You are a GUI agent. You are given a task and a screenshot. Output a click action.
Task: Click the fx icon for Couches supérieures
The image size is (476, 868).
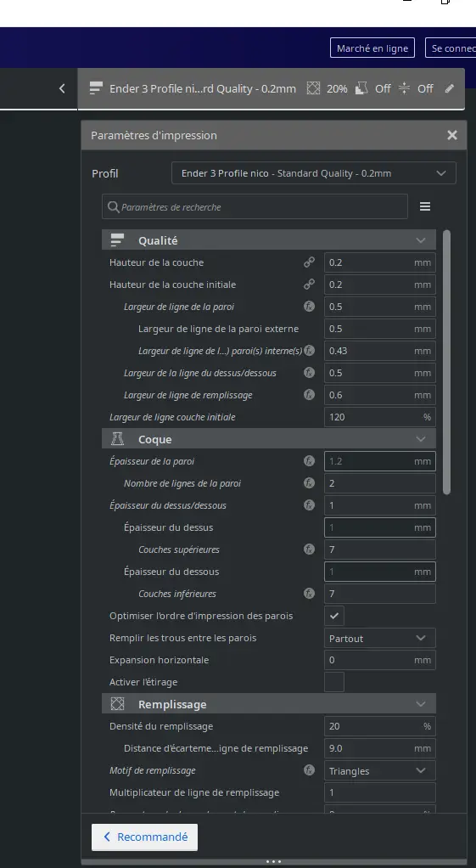coord(309,550)
